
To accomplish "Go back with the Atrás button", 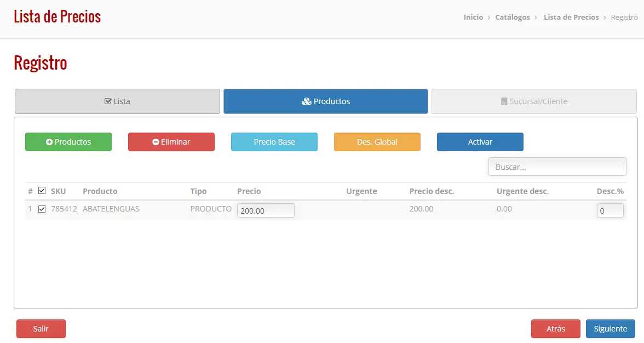I will pos(556,329).
